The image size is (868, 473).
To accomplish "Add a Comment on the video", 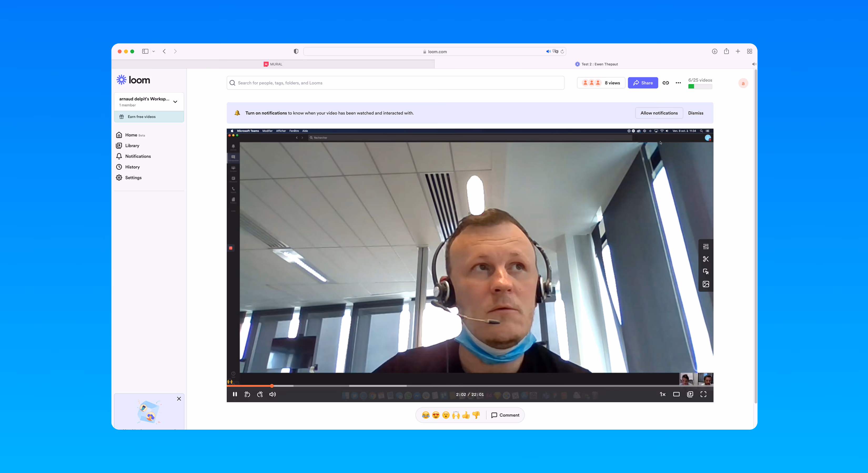I will pos(505,415).
